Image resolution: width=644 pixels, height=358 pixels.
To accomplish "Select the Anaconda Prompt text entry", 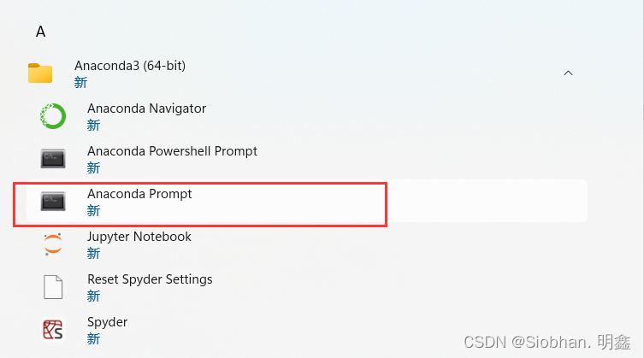I will (139, 194).
